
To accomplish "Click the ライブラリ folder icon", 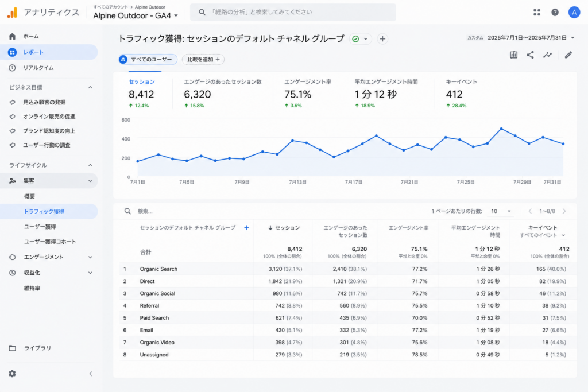I will [13, 348].
